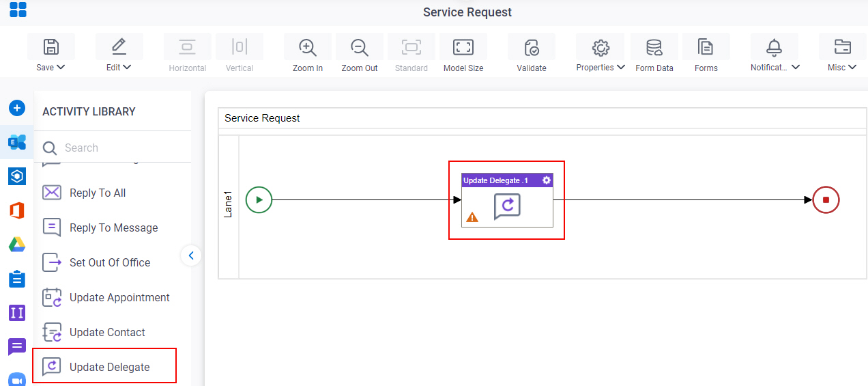Image resolution: width=868 pixels, height=386 pixels.
Task: Expand the Save dropdown menu
Action: (51, 68)
